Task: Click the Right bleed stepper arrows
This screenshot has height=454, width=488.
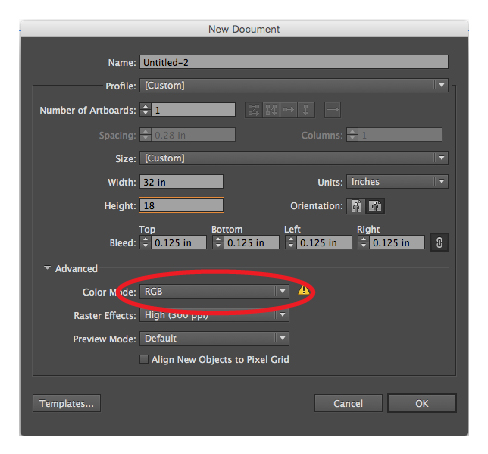Action: tap(364, 242)
